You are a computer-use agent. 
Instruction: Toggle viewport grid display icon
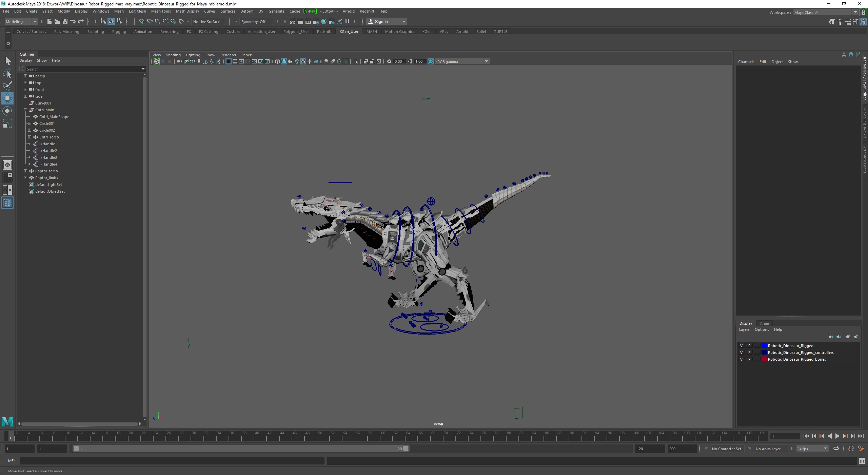228,61
